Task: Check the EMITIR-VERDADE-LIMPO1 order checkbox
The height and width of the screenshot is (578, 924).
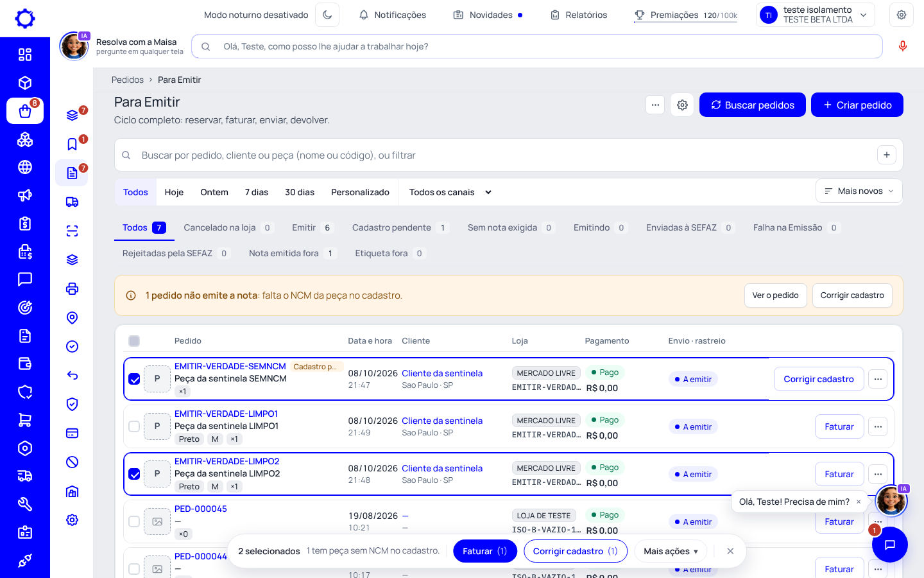Action: pyautogui.click(x=134, y=426)
